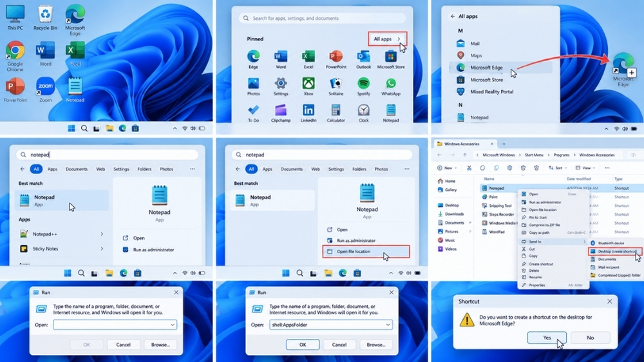644x362 pixels.
Task: Open the Send to submenu entry
Action: click(x=553, y=242)
